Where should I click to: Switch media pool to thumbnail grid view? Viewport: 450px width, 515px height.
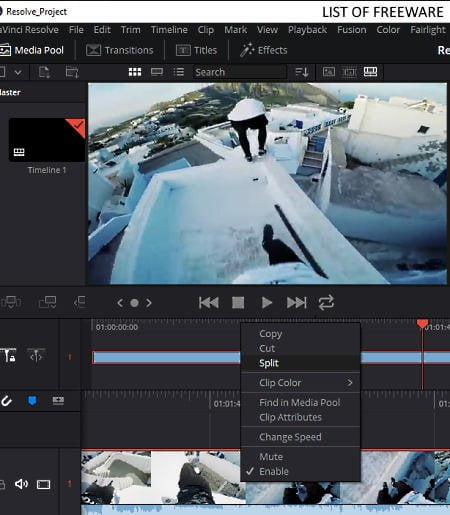tap(135, 72)
